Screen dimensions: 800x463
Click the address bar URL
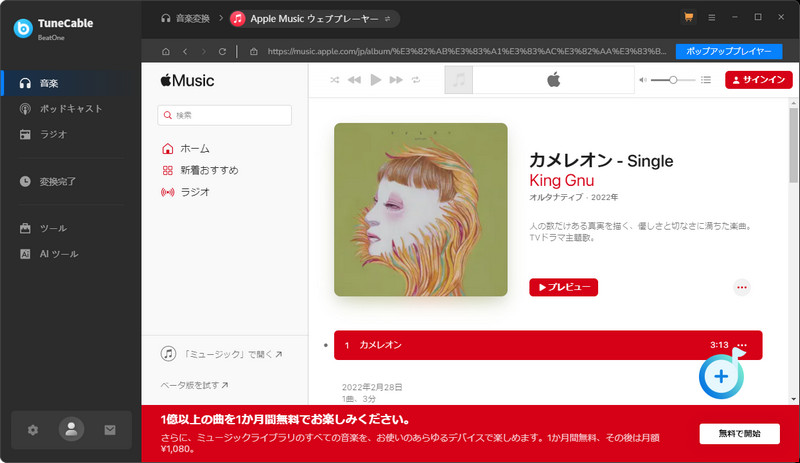click(467, 52)
